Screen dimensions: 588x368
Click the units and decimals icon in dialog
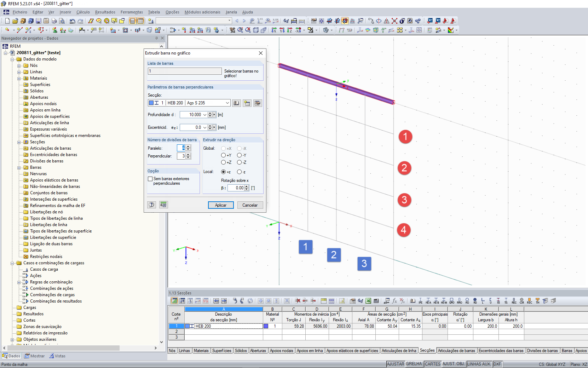point(163,205)
